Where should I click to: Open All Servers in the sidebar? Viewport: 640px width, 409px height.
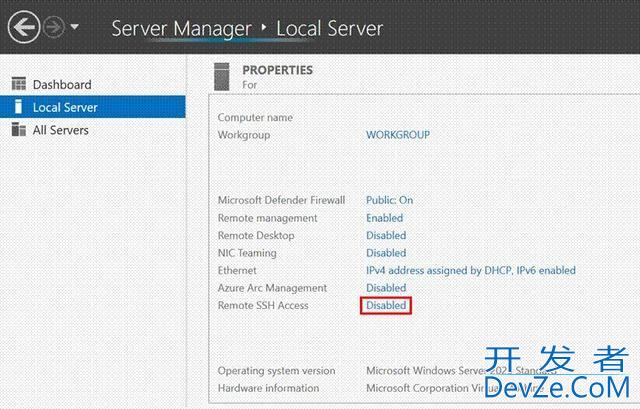click(60, 130)
